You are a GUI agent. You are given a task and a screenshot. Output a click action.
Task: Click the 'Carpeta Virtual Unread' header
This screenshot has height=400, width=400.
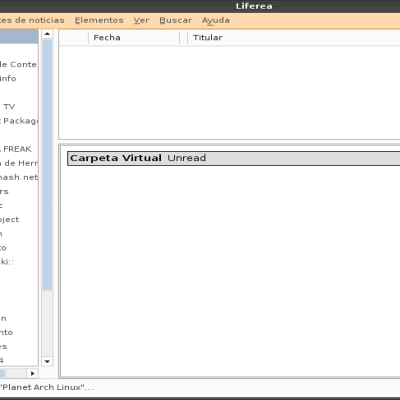[233, 158]
